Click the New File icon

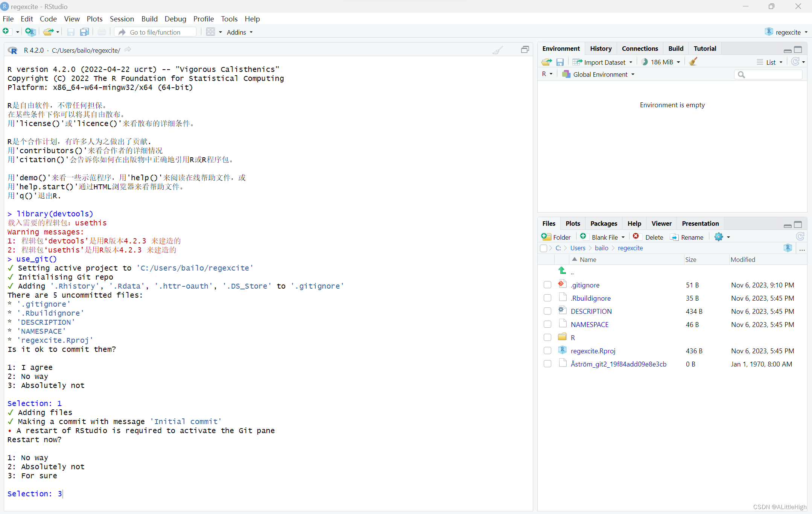click(x=6, y=32)
